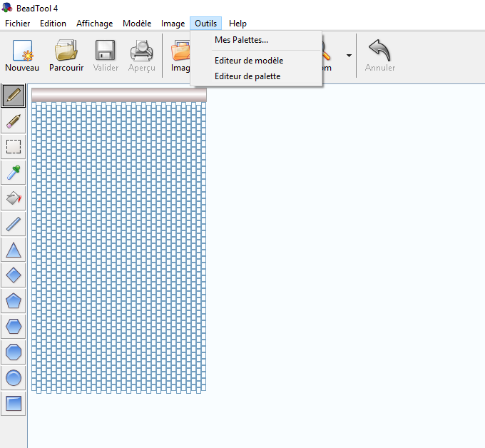
Task: Choose Editeur de modèle menu entry
Action: click(248, 61)
